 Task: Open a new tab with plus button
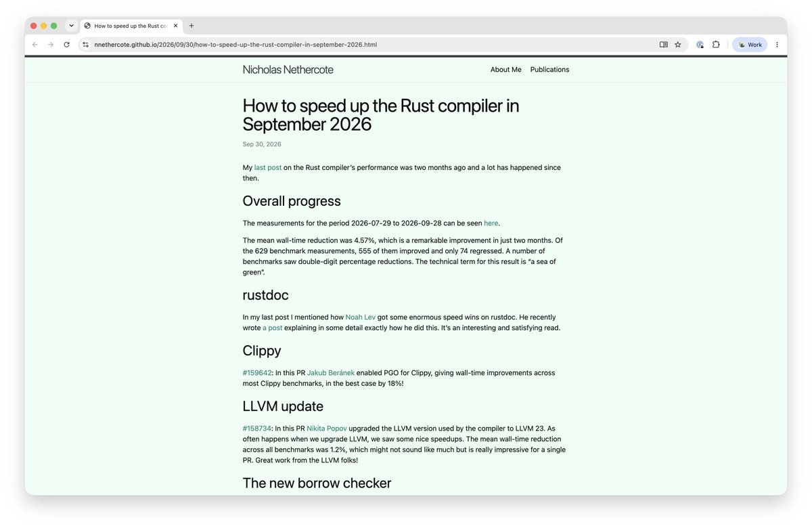click(191, 26)
